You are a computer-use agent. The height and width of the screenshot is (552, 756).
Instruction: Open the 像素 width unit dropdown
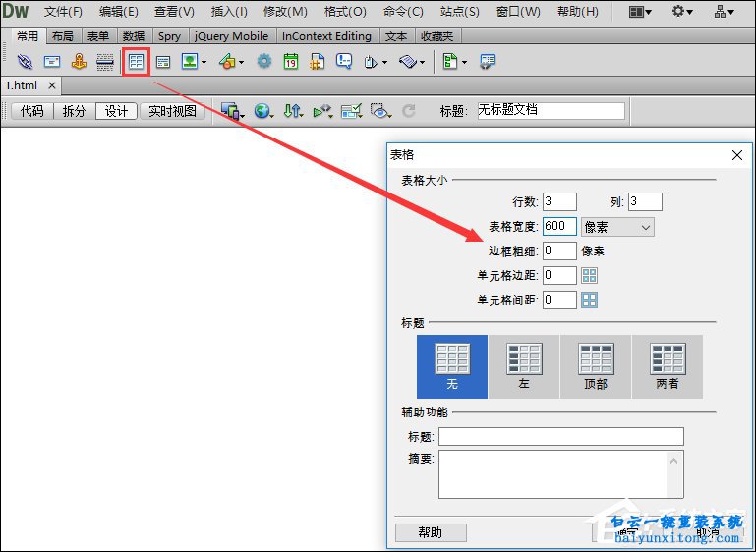pos(617,227)
